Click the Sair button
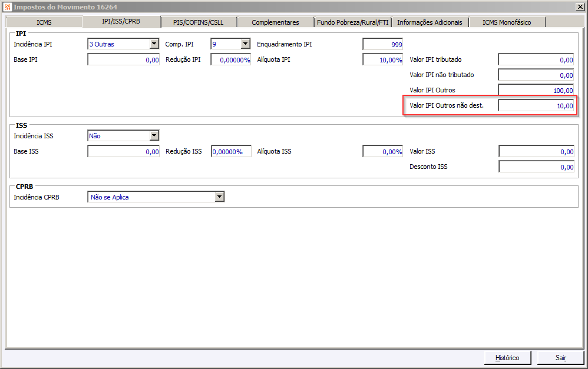The image size is (588, 369). [561, 357]
